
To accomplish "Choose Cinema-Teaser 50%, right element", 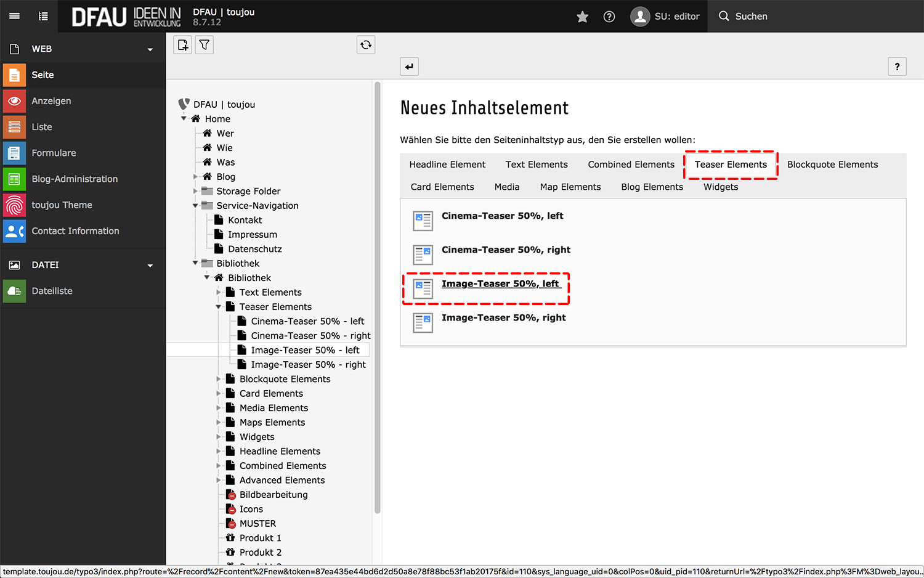I will pyautogui.click(x=505, y=250).
